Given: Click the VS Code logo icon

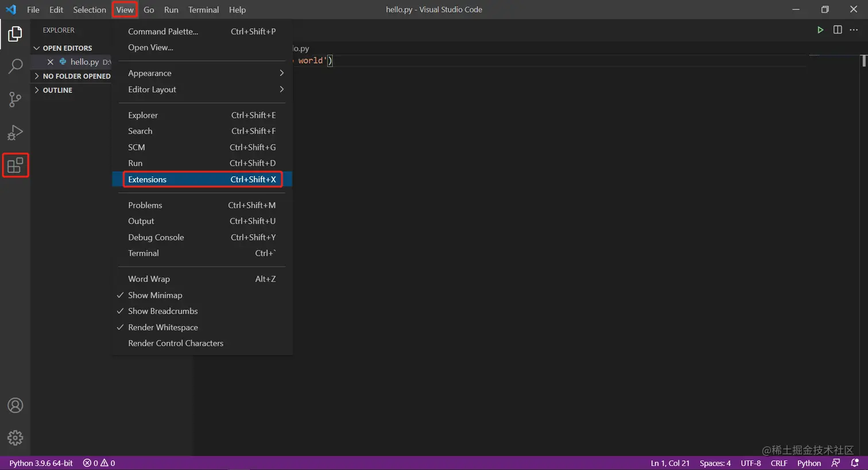Looking at the screenshot, I should tap(11, 9).
